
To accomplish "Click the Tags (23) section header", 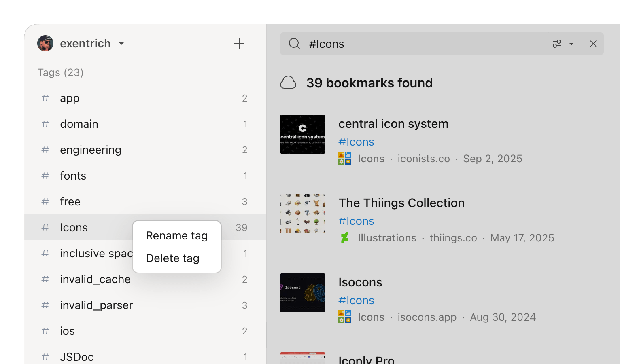I will pos(60,72).
